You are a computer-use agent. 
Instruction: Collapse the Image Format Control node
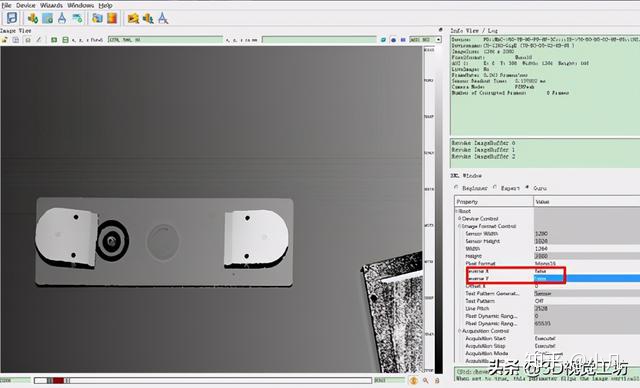[459, 226]
